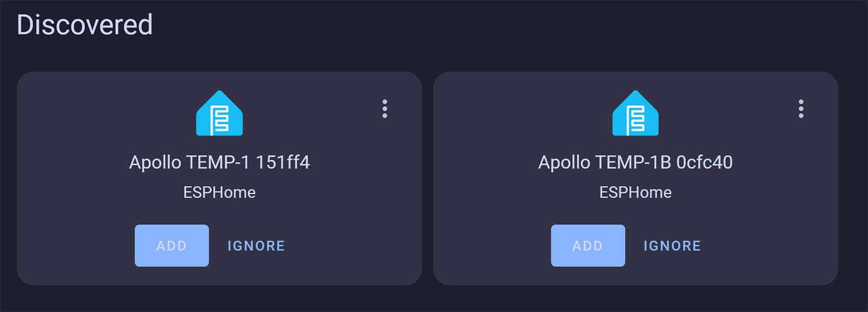Open the three-dot menu for Apollo TEMP-1 151ff4

point(385,109)
